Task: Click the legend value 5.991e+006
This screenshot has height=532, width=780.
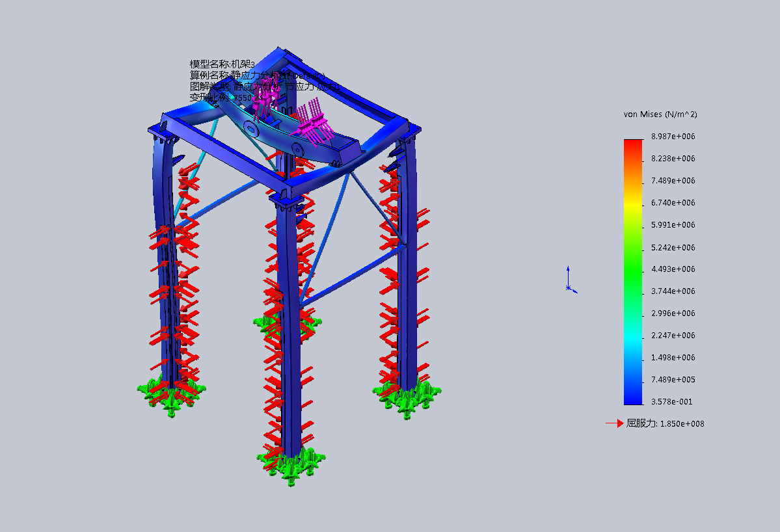Action: click(673, 225)
